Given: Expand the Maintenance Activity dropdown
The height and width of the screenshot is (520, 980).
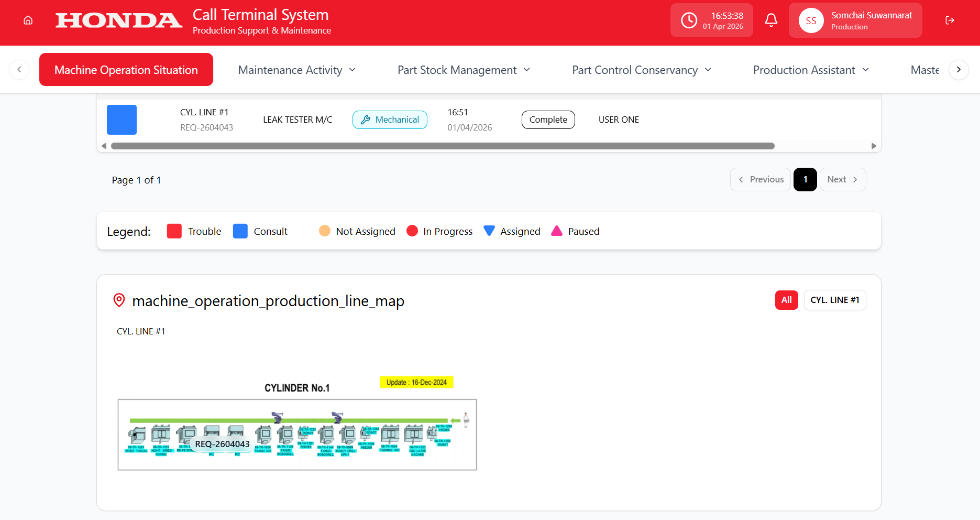Looking at the screenshot, I should click(x=297, y=70).
